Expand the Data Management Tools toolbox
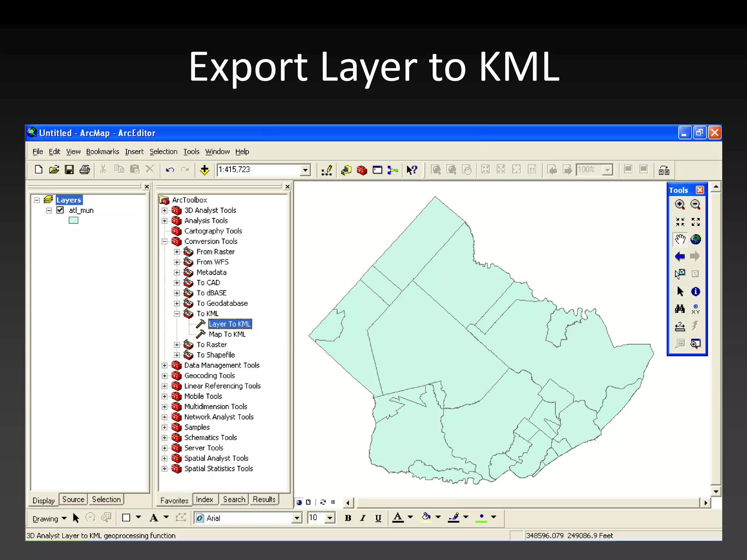The image size is (747, 560). [165, 365]
